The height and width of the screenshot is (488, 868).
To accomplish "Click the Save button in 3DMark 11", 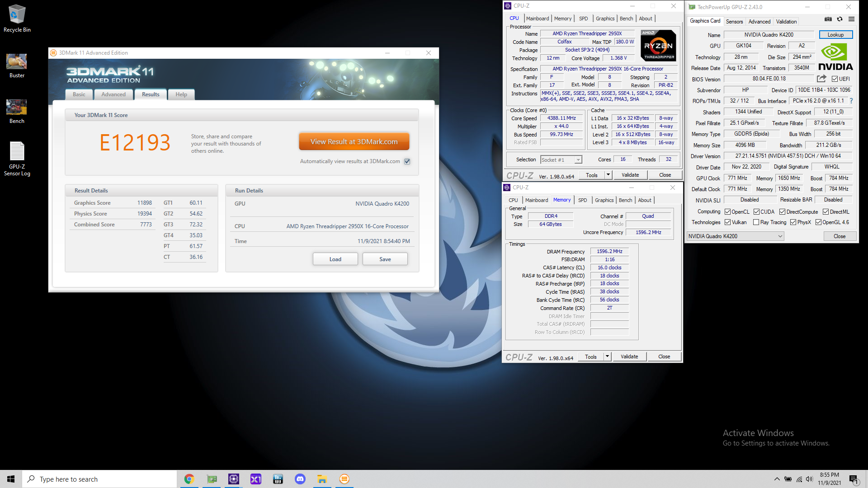I will tap(385, 259).
